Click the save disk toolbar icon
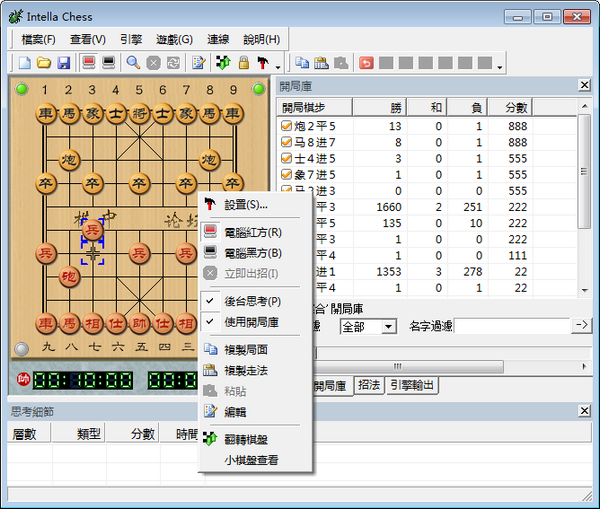600x509 pixels. click(x=64, y=63)
